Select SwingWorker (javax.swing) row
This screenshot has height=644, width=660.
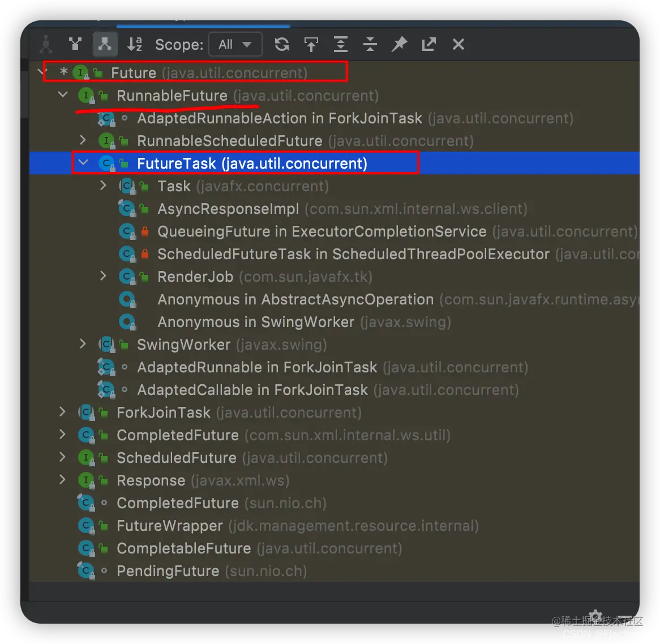334,345
